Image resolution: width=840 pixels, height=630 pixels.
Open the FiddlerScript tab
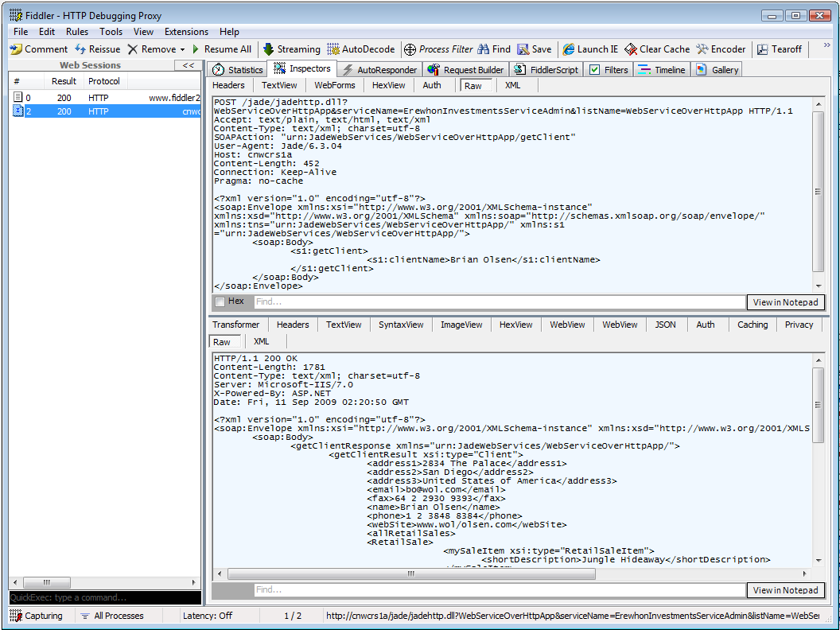(546, 70)
